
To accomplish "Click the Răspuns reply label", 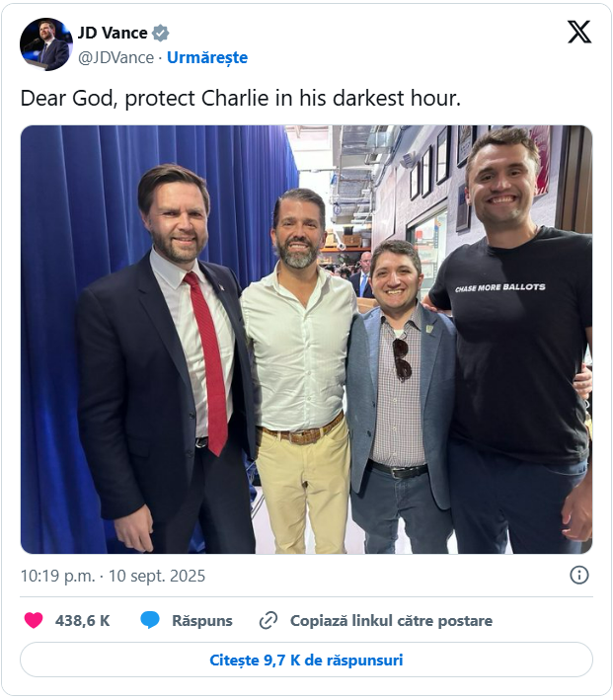I will 202,621.
